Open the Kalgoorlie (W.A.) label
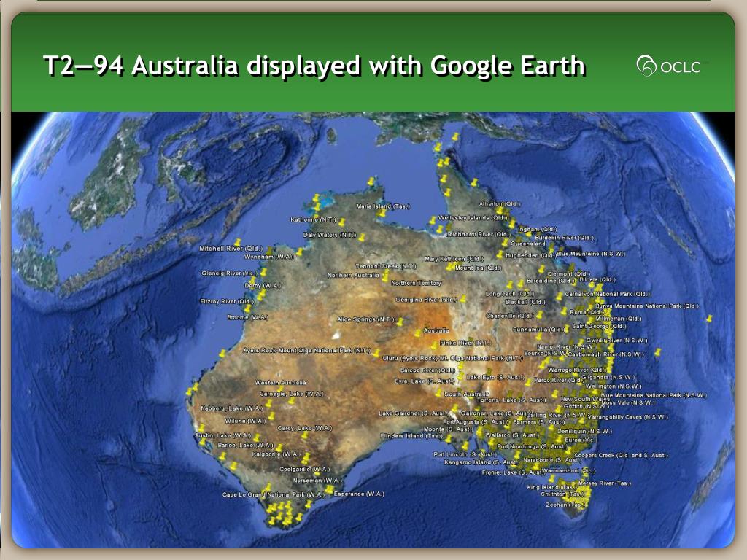 (x=275, y=454)
